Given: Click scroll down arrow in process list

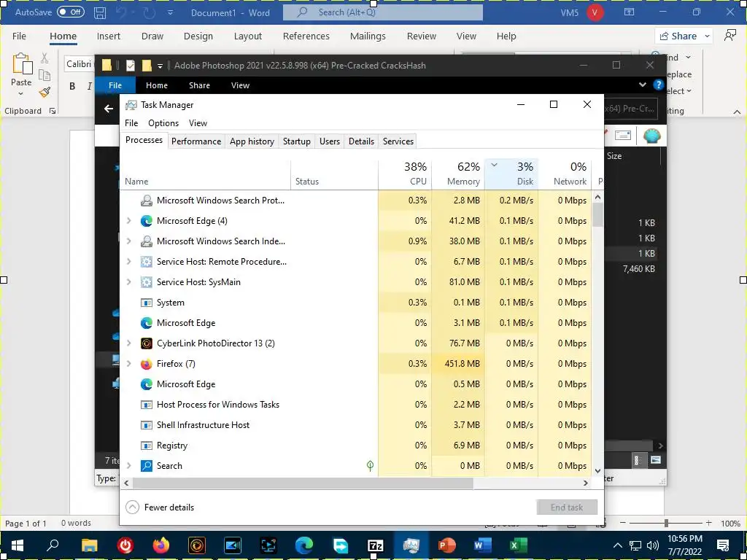Looking at the screenshot, I should click(x=598, y=471).
